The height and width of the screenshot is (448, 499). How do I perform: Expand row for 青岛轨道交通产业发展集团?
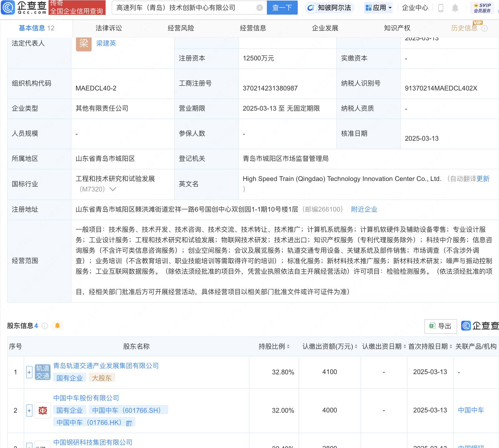(29, 372)
